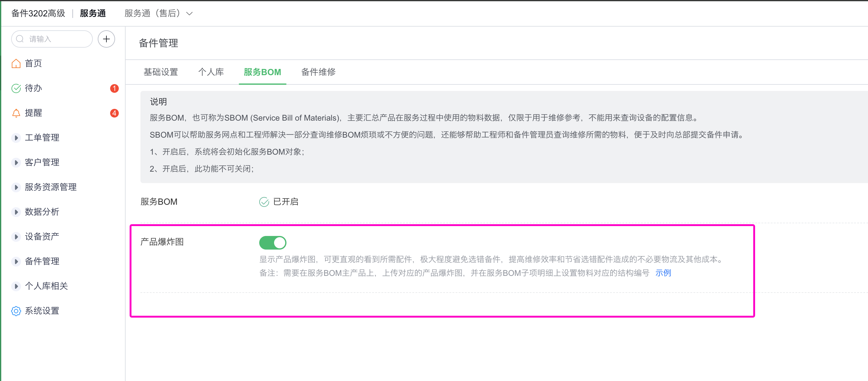Click the 个人库相关 sidebar label
Viewport: 868px width, 381px height.
tap(46, 286)
